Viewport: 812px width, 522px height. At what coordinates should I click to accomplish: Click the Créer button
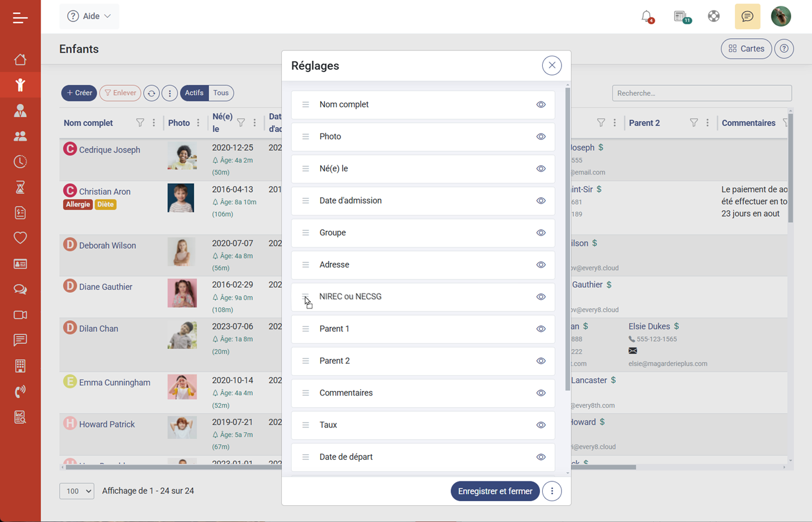79,93
